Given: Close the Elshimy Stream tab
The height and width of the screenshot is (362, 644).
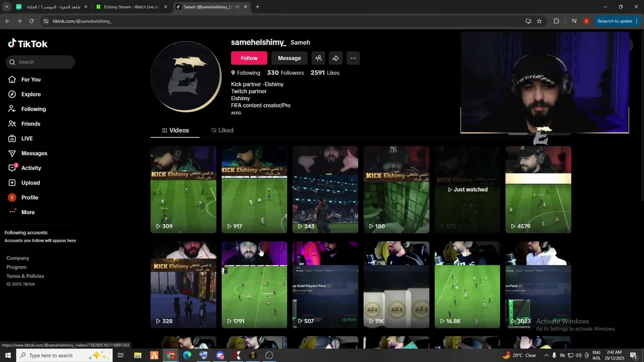Looking at the screenshot, I should pyautogui.click(x=166, y=7).
